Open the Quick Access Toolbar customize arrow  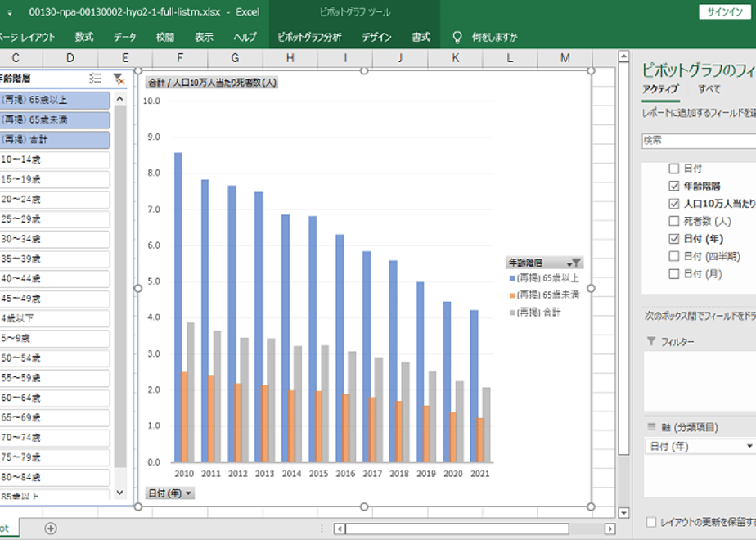(x=10, y=12)
